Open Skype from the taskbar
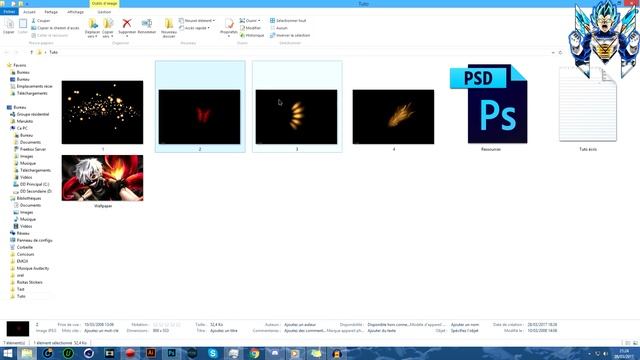This screenshot has width=640, height=360. pos(213,353)
